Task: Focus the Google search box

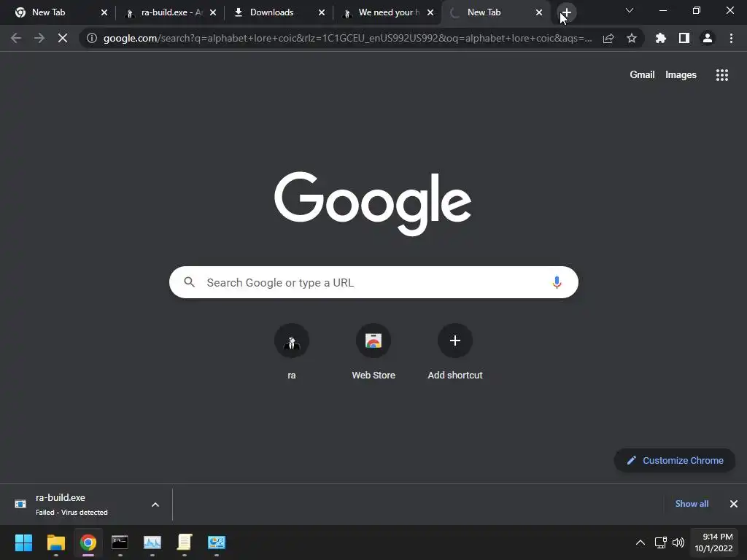Action: tap(373, 282)
